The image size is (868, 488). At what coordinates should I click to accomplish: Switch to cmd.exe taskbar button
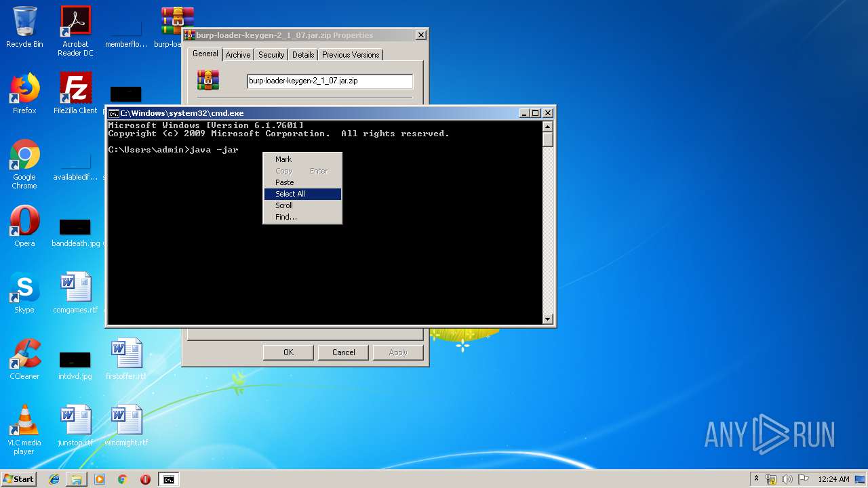click(x=168, y=479)
